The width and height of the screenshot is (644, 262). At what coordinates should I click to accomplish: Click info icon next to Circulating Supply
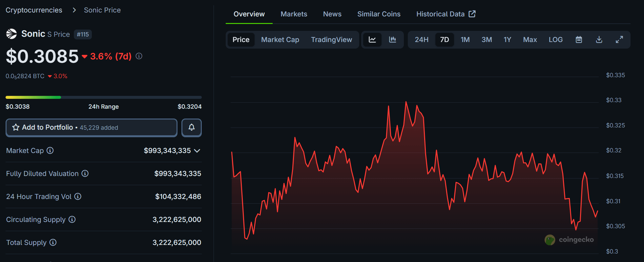72,219
